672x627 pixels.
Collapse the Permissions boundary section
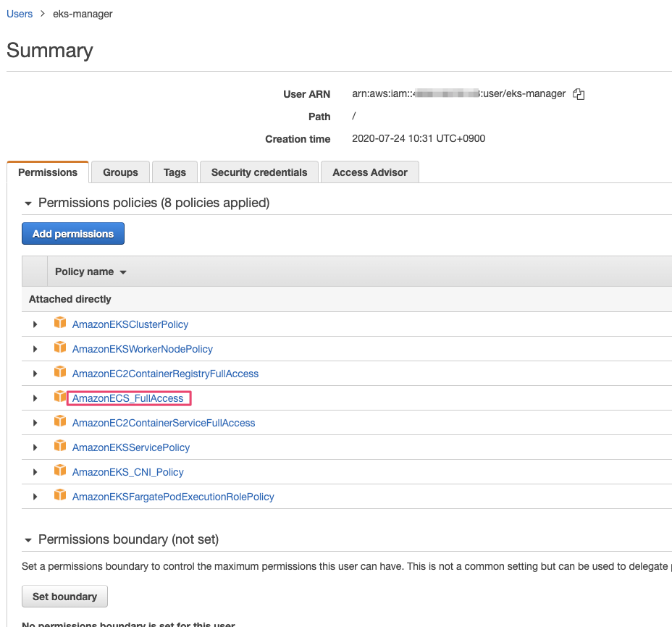(28, 540)
